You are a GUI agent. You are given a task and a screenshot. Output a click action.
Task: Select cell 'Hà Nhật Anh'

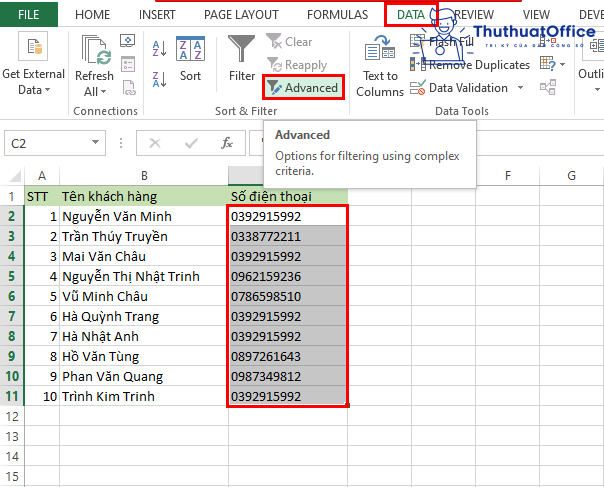[144, 337]
